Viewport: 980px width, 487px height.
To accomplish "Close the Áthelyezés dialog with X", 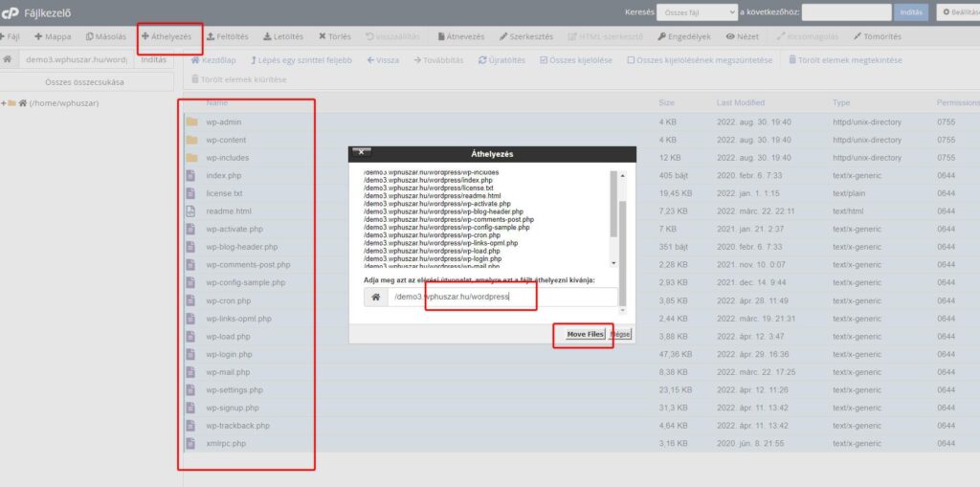I will [x=361, y=152].
